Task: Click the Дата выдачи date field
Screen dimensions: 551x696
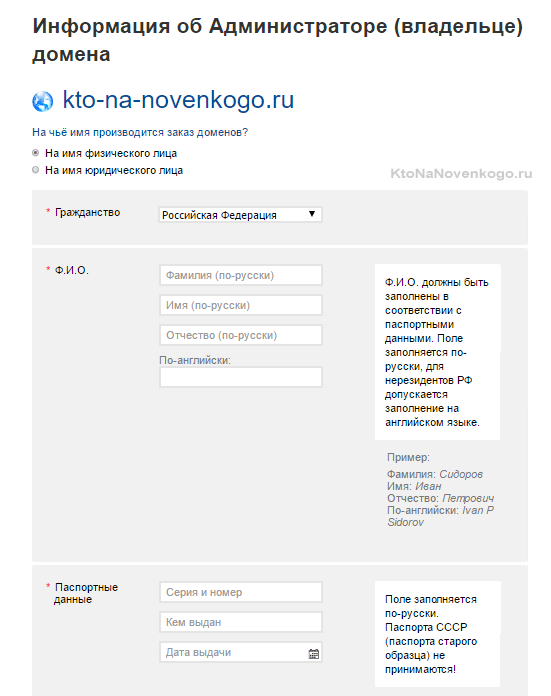Action: [241, 652]
